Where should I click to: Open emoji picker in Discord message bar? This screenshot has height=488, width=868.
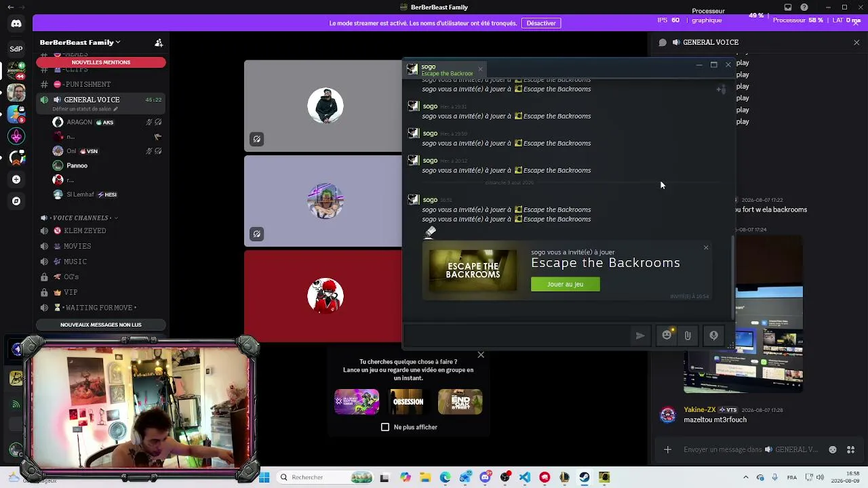click(x=833, y=449)
